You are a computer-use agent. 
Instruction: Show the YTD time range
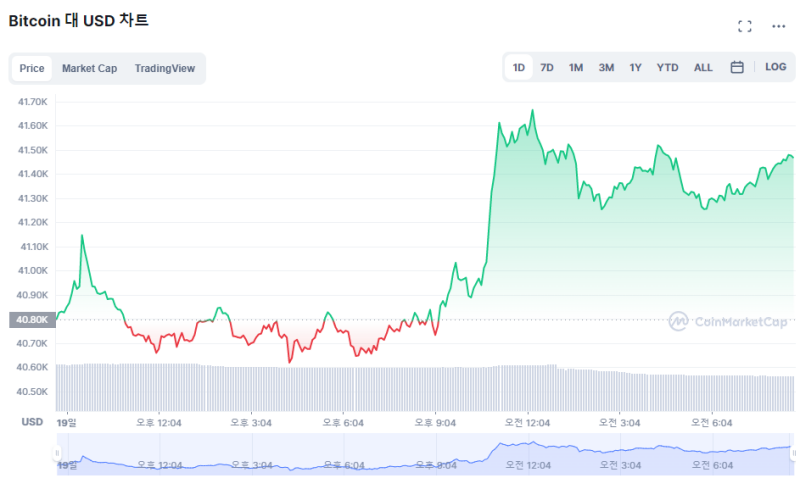pyautogui.click(x=667, y=67)
